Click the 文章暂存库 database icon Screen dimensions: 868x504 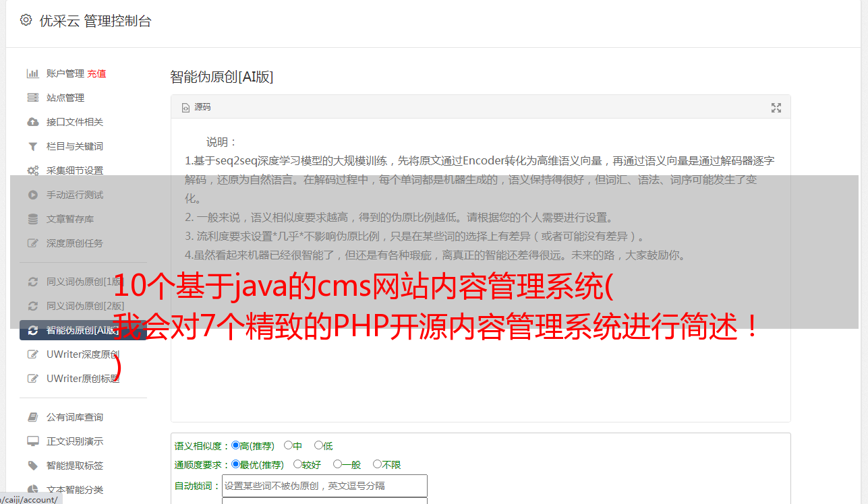(x=32, y=219)
